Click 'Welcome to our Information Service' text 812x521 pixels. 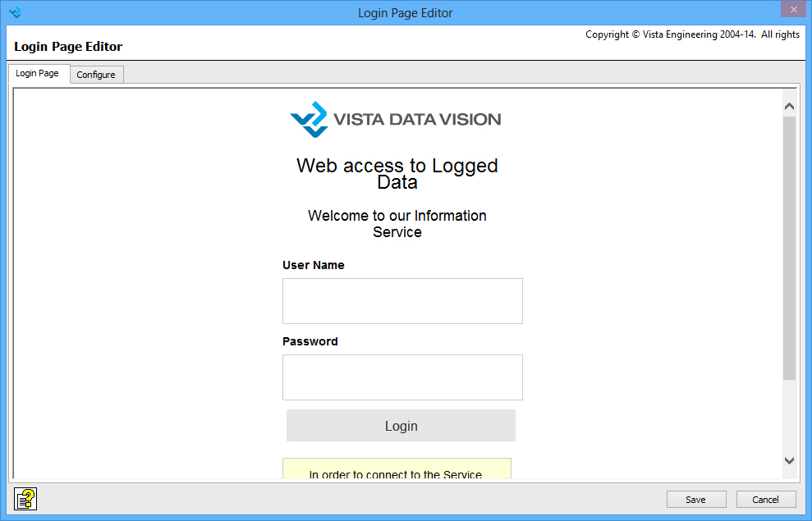pos(397,223)
